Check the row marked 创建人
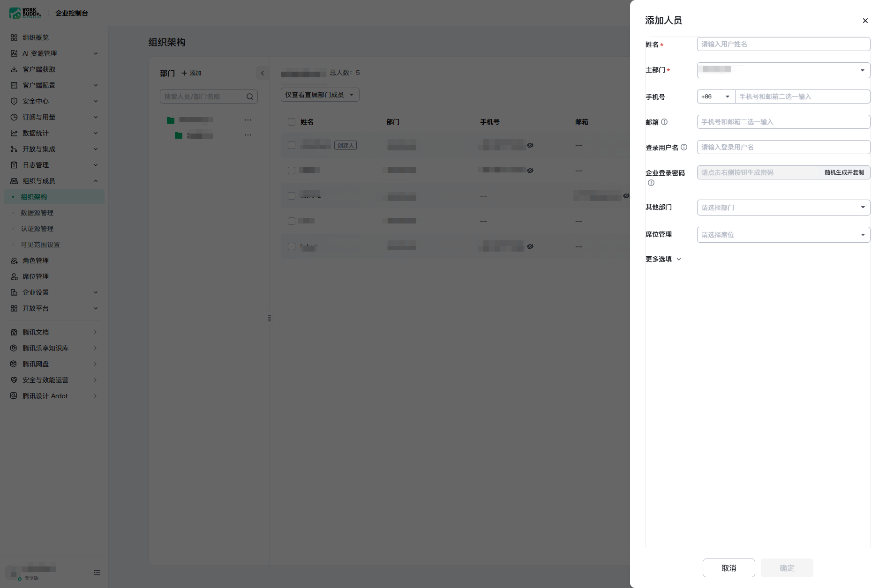886x588 pixels. [292, 145]
